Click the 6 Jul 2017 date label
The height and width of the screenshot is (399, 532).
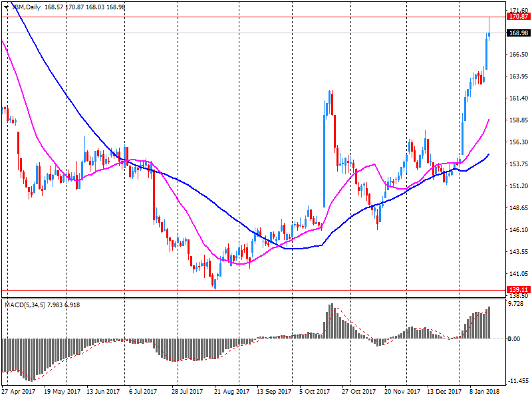142,392
